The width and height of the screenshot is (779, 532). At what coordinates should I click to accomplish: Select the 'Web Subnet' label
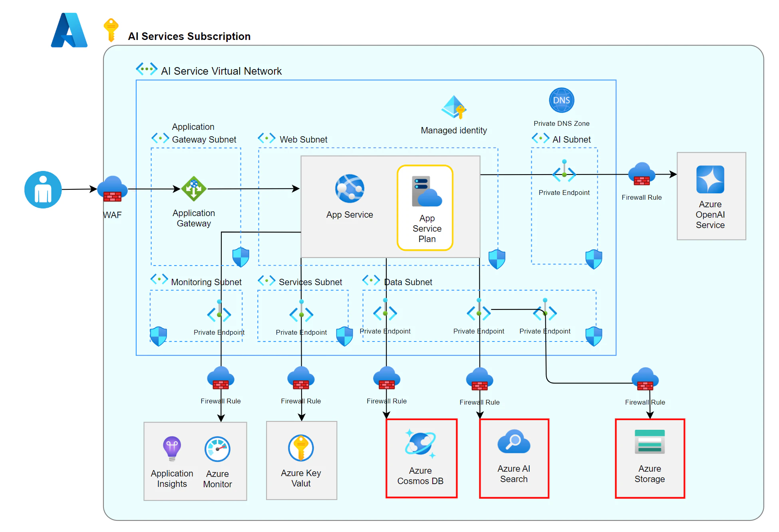pyautogui.click(x=304, y=139)
